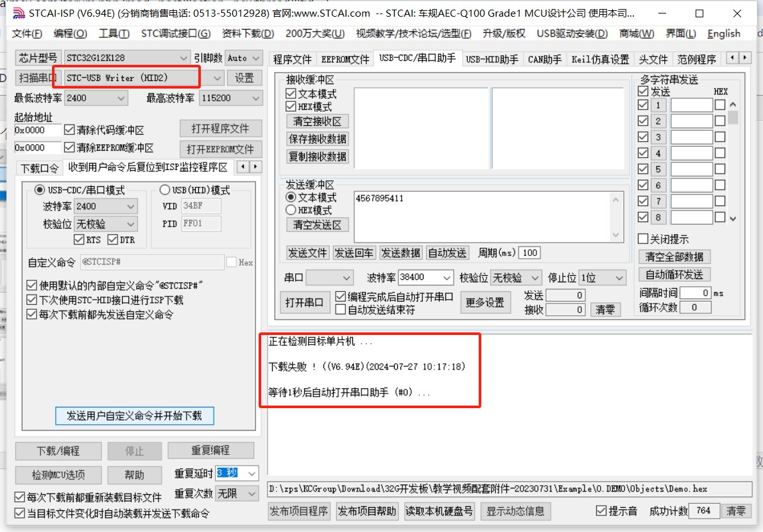Switch interface language to English
The width and height of the screenshot is (763, 532).
point(724,33)
